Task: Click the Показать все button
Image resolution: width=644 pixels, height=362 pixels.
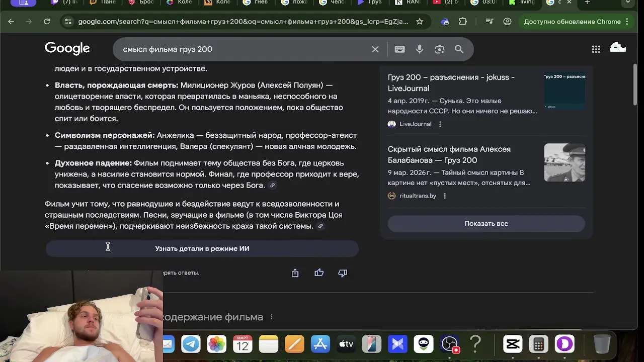Action: click(487, 224)
